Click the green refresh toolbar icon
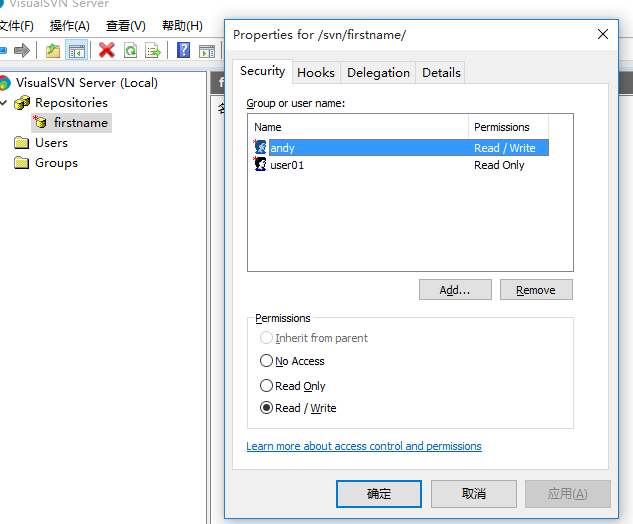 pyautogui.click(x=130, y=51)
